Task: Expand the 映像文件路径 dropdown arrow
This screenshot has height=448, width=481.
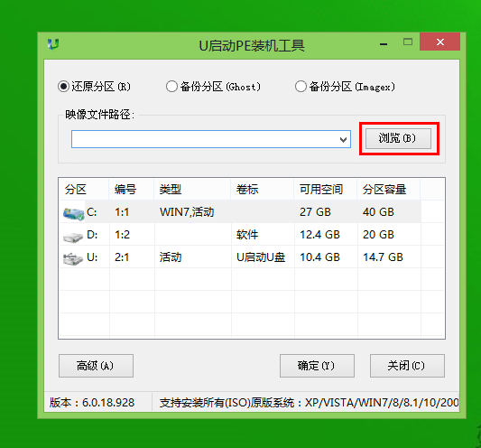Action: pyautogui.click(x=344, y=140)
